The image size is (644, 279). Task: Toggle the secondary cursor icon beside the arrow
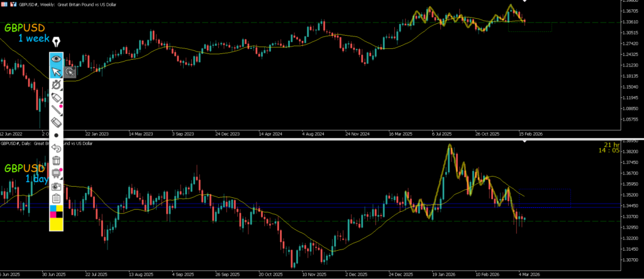[x=70, y=72]
